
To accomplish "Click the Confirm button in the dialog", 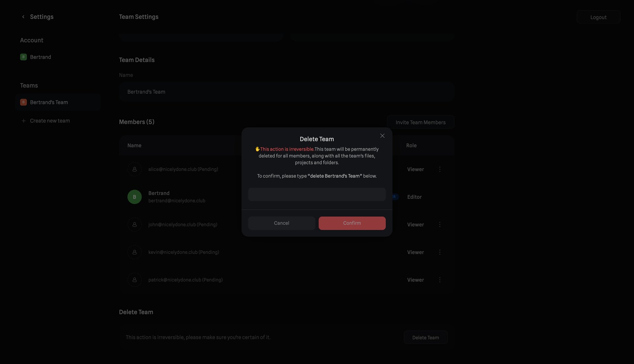I will click(352, 223).
